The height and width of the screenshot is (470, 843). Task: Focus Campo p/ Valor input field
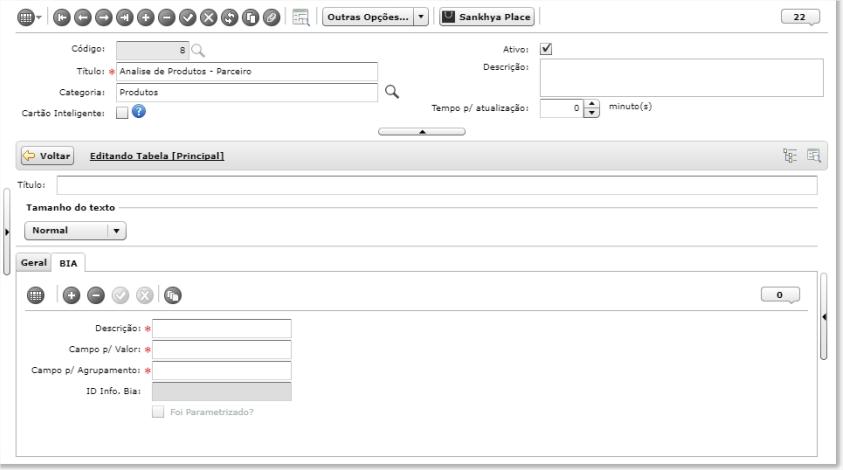click(222, 350)
